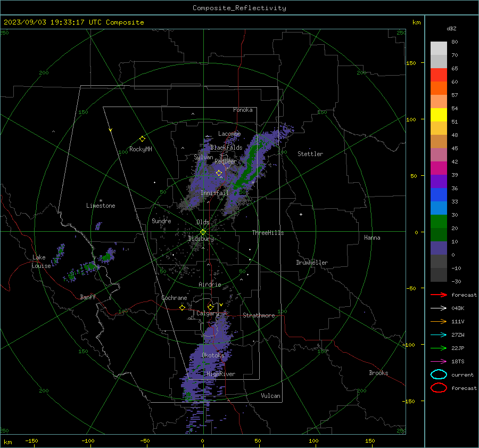Select the orange 111V arrow legend entry
479x448 pixels.
439,321
